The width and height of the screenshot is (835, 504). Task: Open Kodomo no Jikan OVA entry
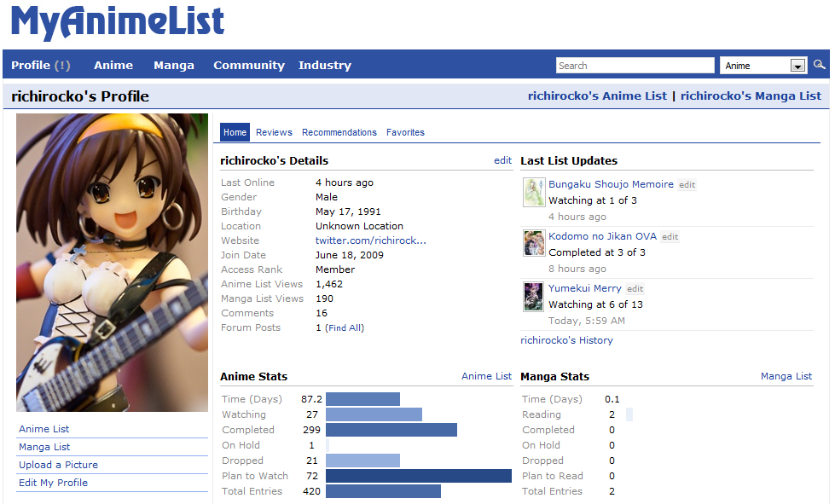coord(602,236)
